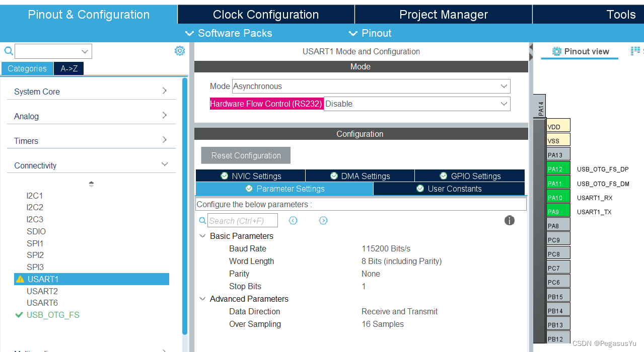Go to previous search result arrow
This screenshot has width=644, height=352.
[x=293, y=221]
